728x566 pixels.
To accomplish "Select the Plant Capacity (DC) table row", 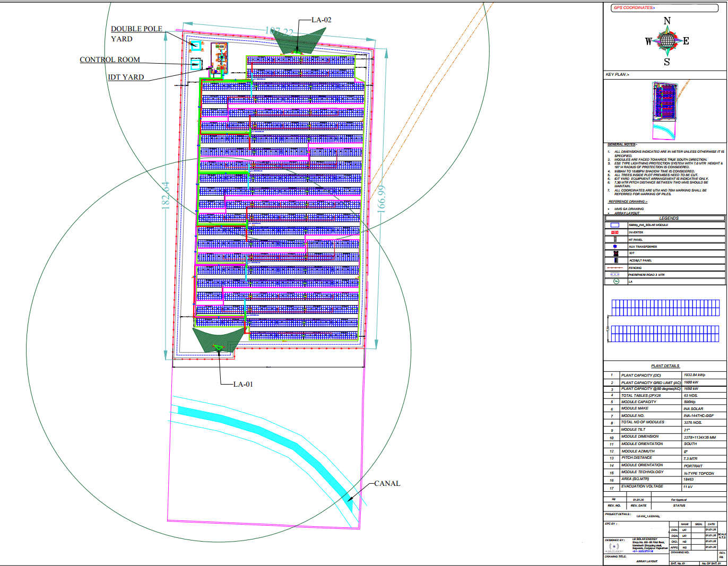I will click(x=665, y=375).
